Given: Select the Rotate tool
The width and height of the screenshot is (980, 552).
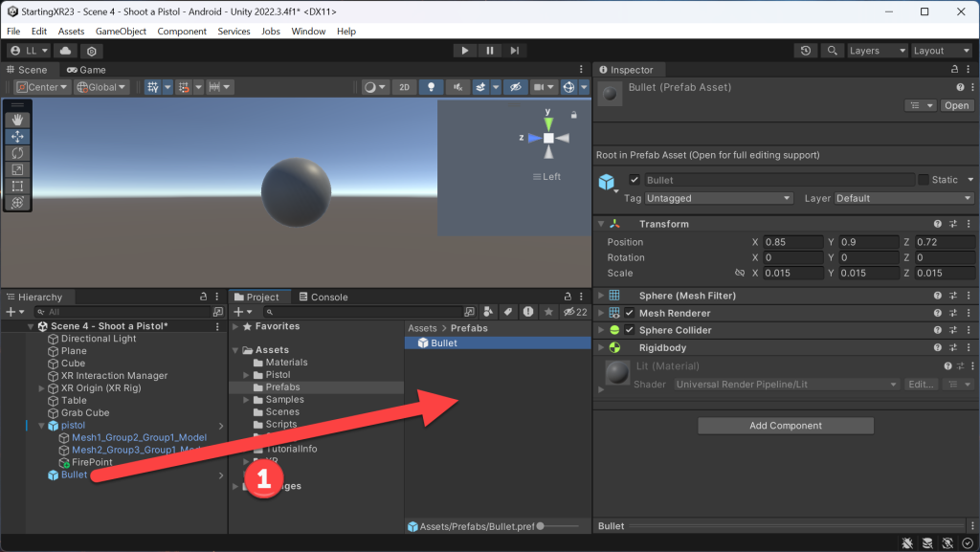Looking at the screenshot, I should click(x=17, y=153).
